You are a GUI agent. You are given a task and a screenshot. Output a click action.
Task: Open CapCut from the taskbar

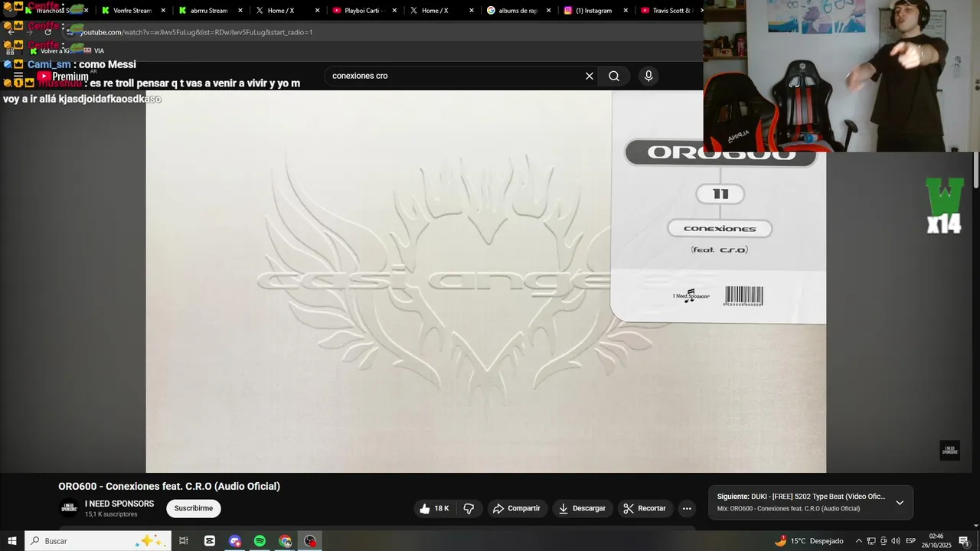coord(210,541)
